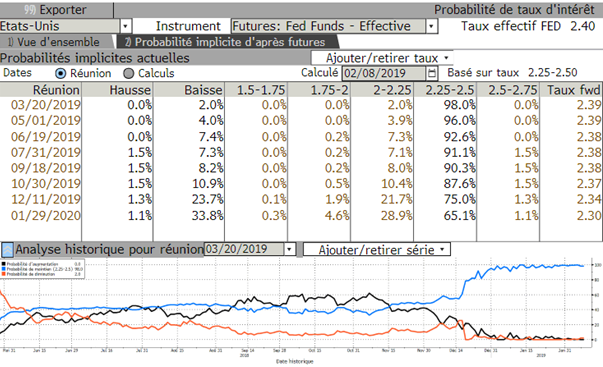The image size is (603, 367).
Task: Collapse Analyse historique panel with chevron icon
Action: [7, 250]
